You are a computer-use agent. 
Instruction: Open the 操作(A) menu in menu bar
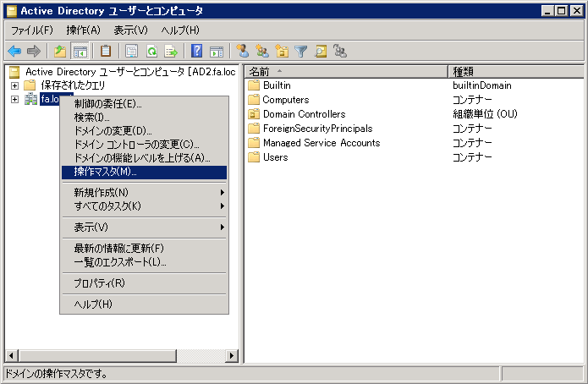82,30
